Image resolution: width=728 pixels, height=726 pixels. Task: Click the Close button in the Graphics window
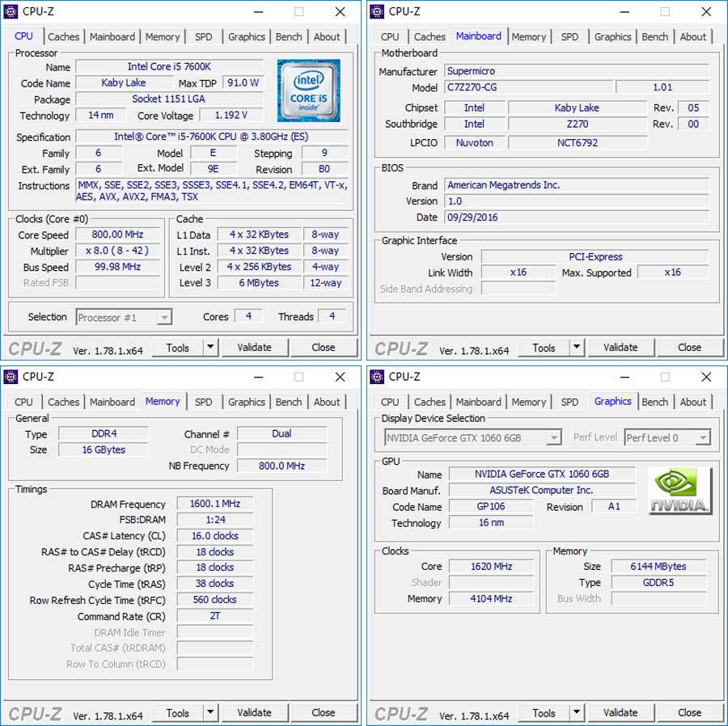click(690, 713)
